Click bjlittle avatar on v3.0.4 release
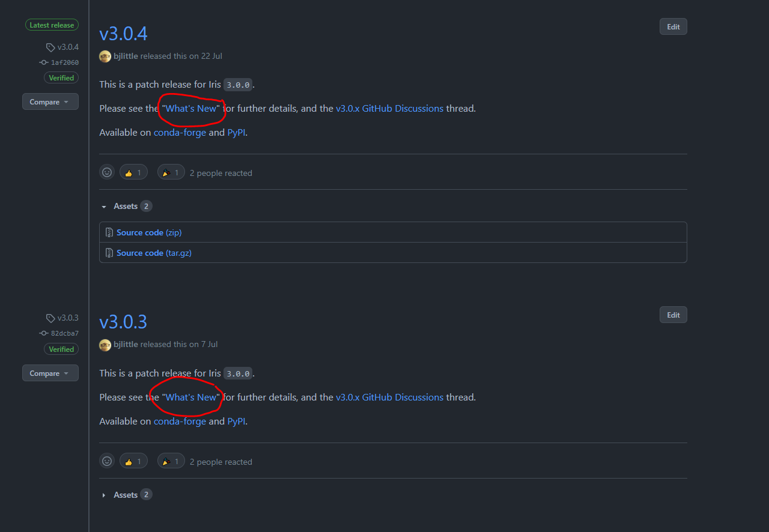 click(105, 56)
